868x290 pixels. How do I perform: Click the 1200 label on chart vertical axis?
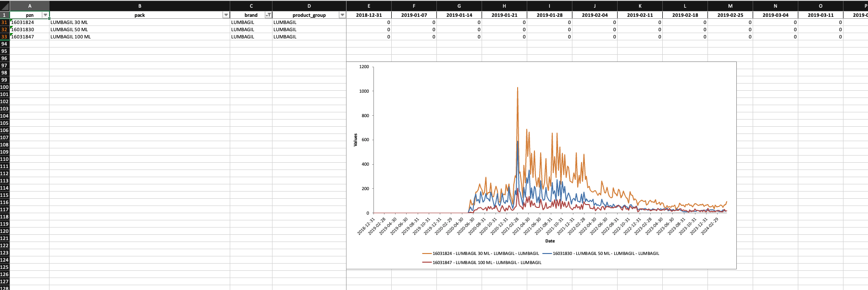(x=364, y=67)
